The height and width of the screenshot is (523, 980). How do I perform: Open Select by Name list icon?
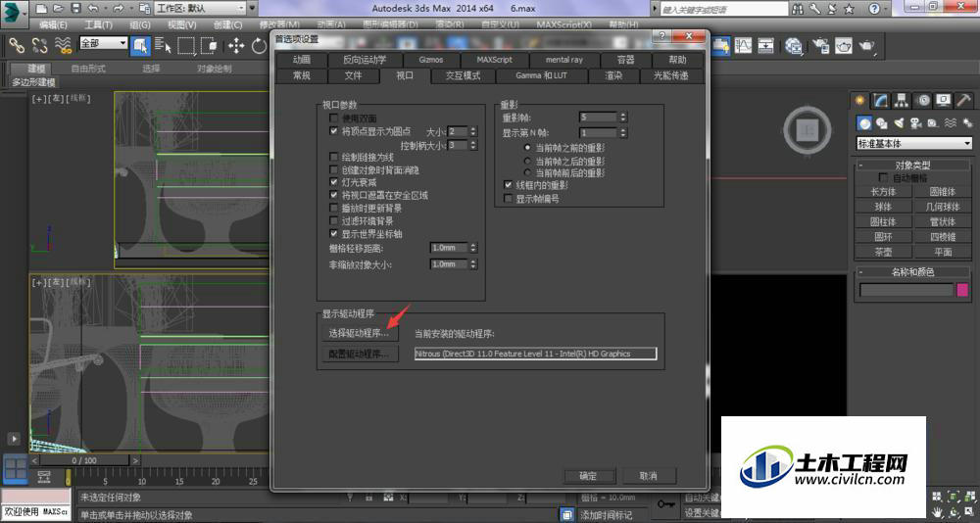(x=163, y=46)
